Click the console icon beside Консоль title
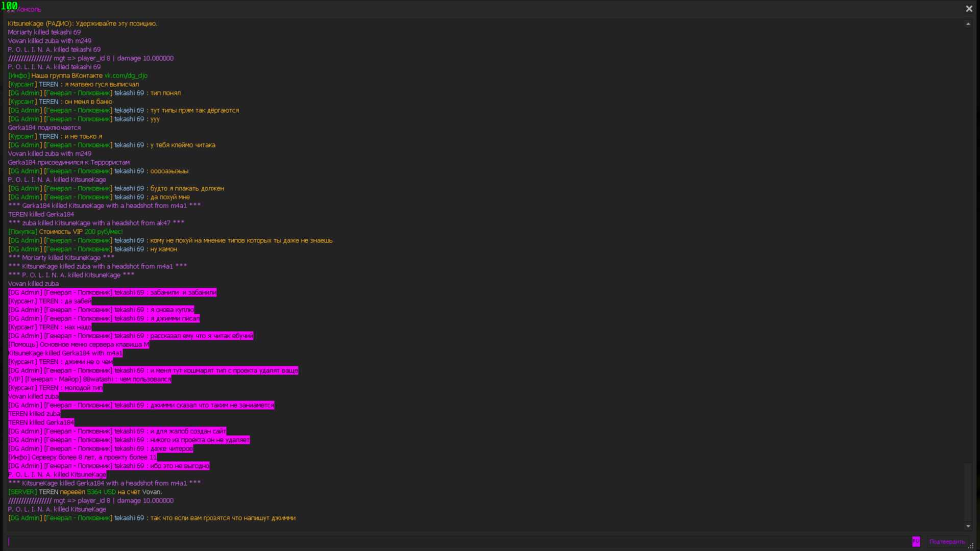The image size is (980, 551). [11, 10]
